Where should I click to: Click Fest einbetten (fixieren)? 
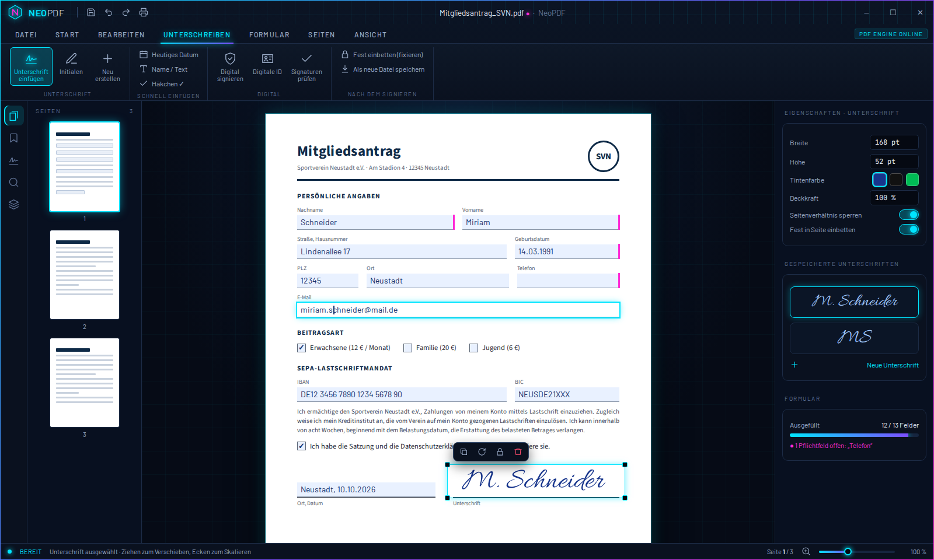pyautogui.click(x=383, y=55)
